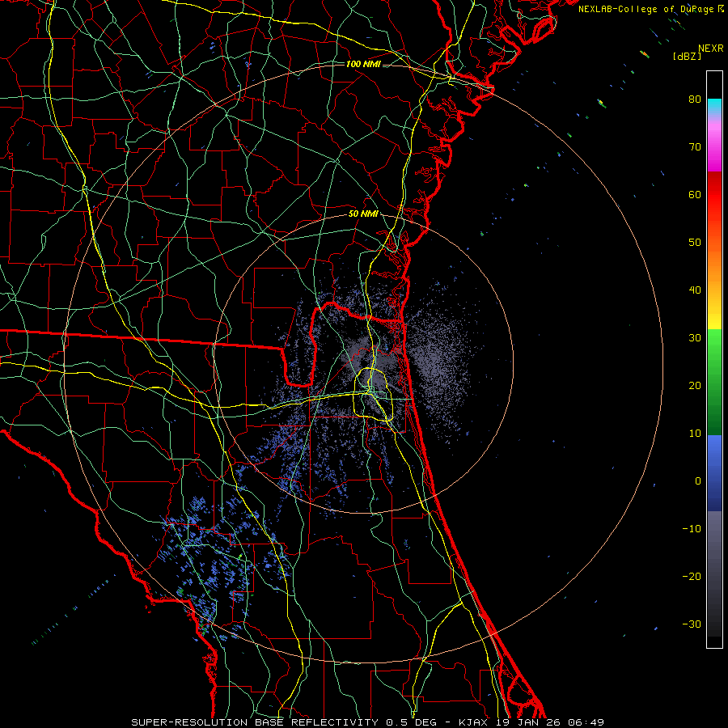Click the -30 dBZ scale label
Screen dimensions: 728x728
[x=692, y=624]
